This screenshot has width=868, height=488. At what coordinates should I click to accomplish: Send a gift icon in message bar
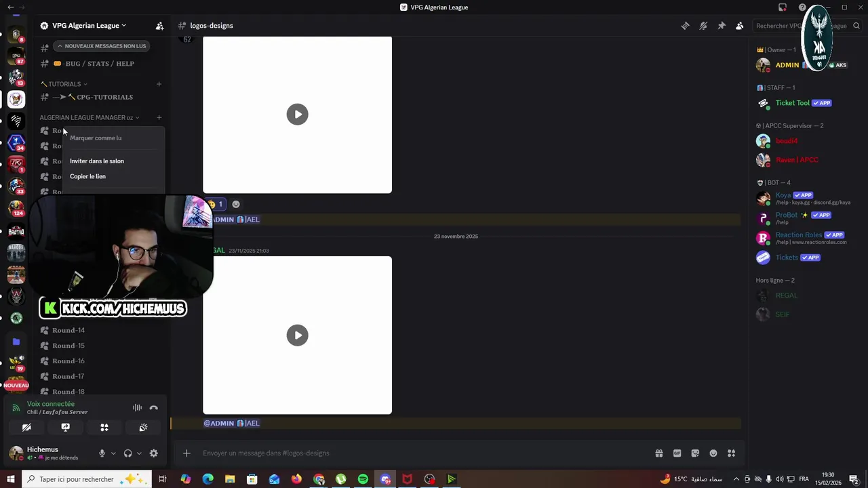click(x=658, y=453)
